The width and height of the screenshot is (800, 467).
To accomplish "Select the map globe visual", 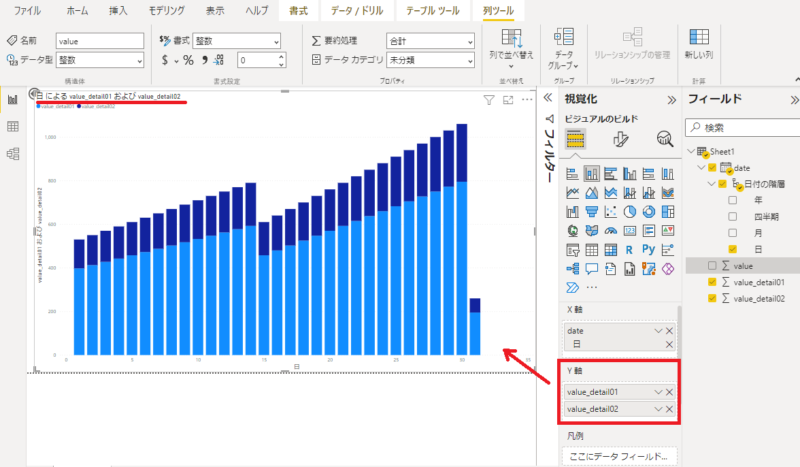I will point(572,231).
